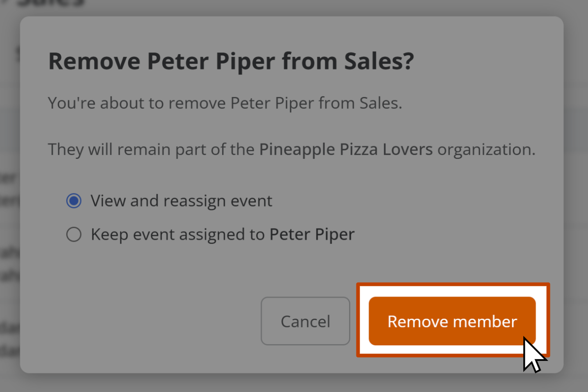Select the "View and reassign event" radio button

(x=74, y=201)
